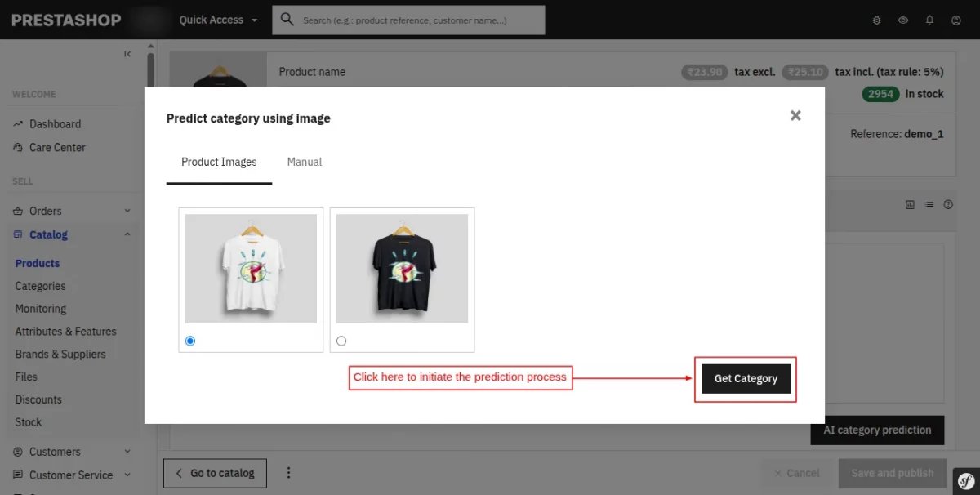Close the Predict category dialog
The height and width of the screenshot is (495, 980).
[795, 116]
